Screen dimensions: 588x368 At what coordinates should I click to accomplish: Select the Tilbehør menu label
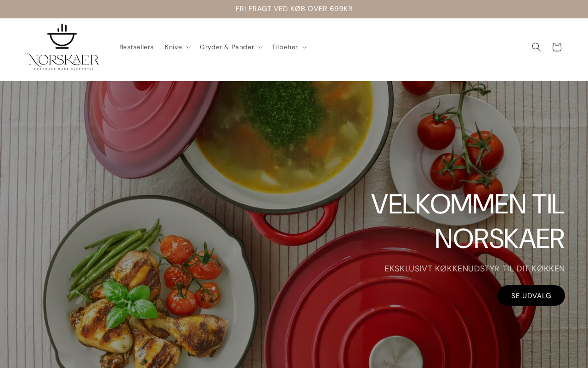[x=285, y=47]
